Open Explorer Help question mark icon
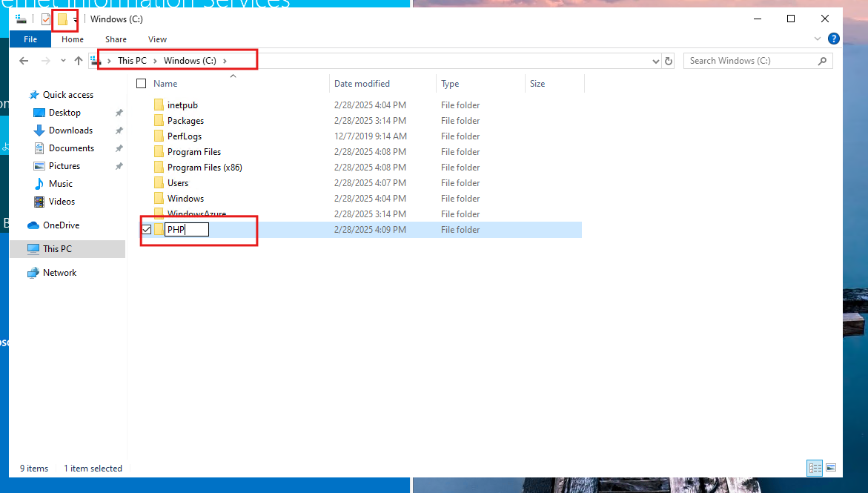The width and height of the screenshot is (868, 493). pos(833,39)
